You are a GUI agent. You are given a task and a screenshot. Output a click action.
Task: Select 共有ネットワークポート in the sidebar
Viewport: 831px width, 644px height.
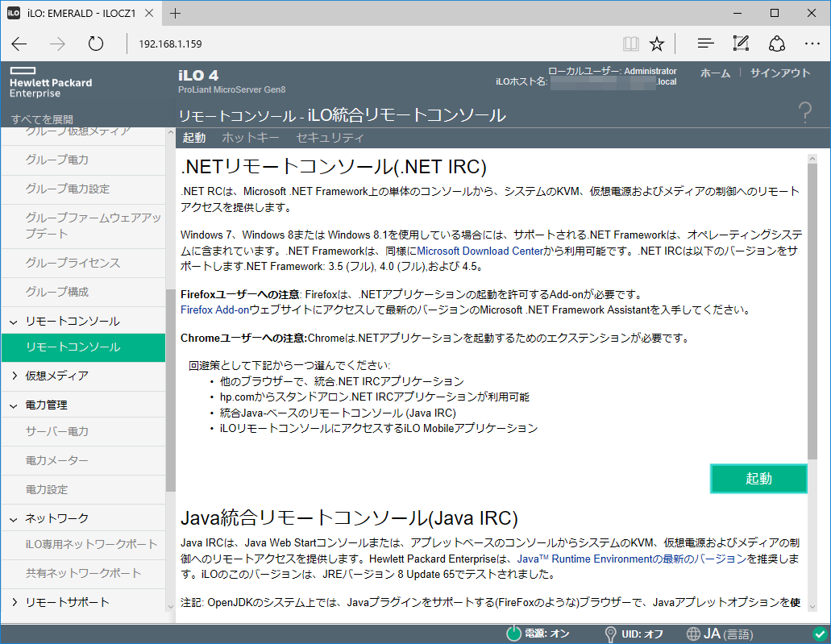pos(83,574)
